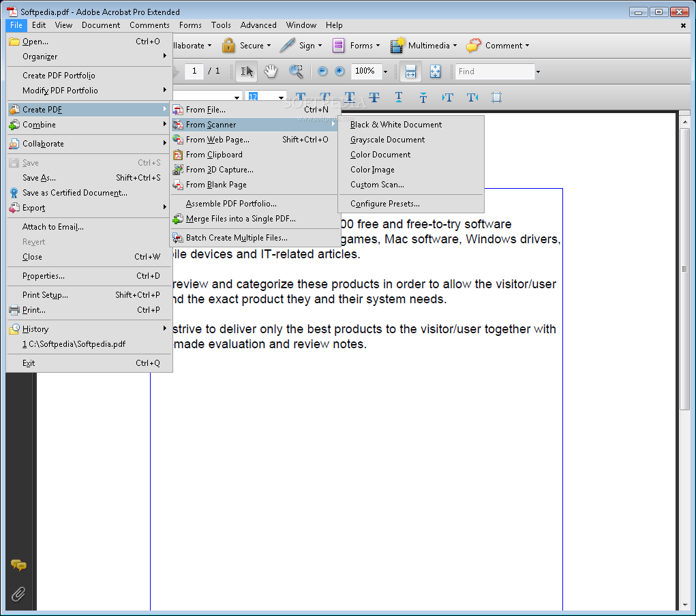Choose Assemble PDF Portfolio
This screenshot has width=696, height=616.
pyautogui.click(x=254, y=204)
